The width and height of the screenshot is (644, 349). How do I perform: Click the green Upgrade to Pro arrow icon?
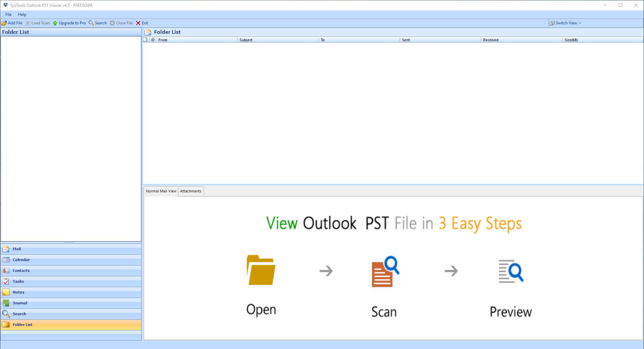point(55,23)
